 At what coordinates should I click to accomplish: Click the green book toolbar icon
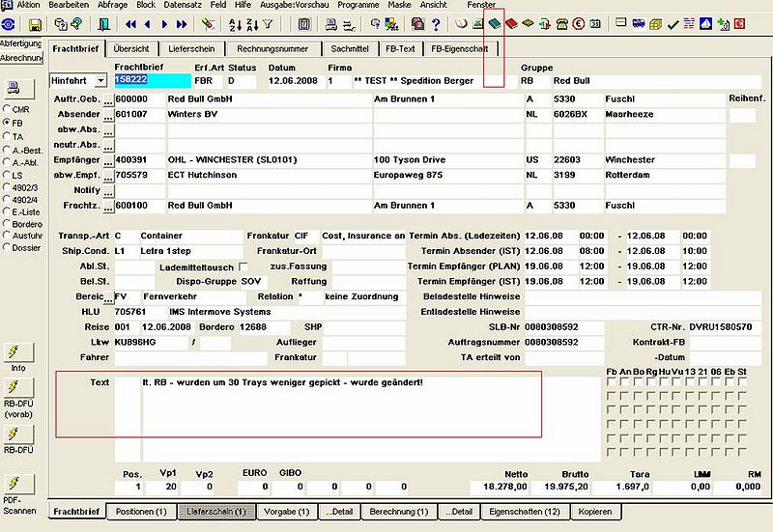(494, 23)
